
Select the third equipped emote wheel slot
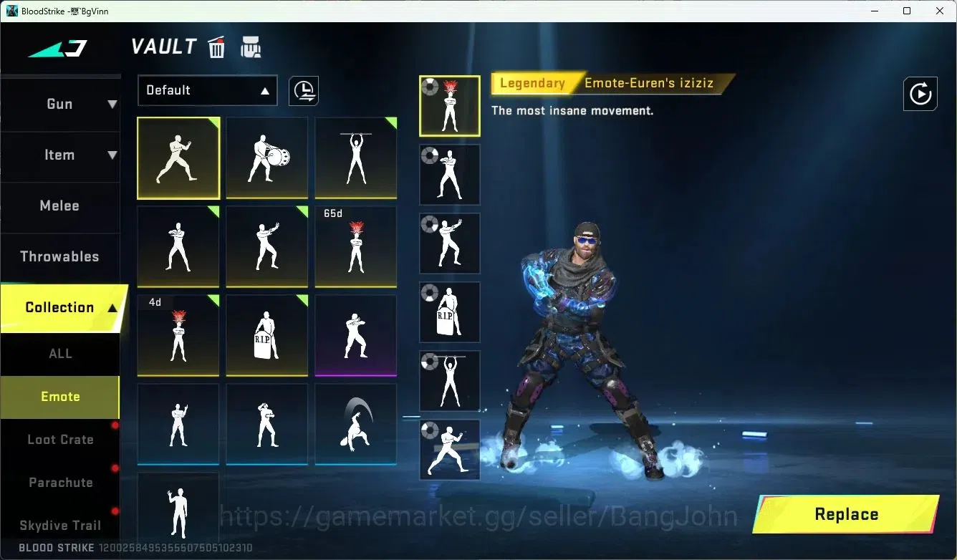(x=450, y=243)
